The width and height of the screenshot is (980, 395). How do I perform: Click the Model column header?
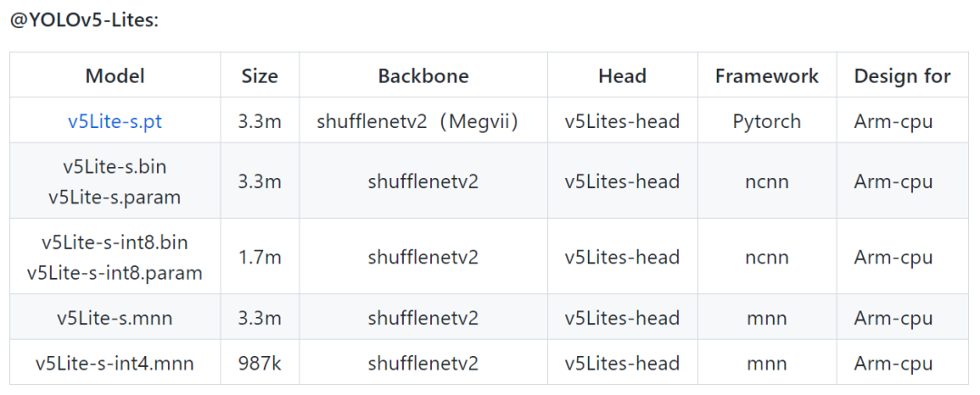point(114,76)
